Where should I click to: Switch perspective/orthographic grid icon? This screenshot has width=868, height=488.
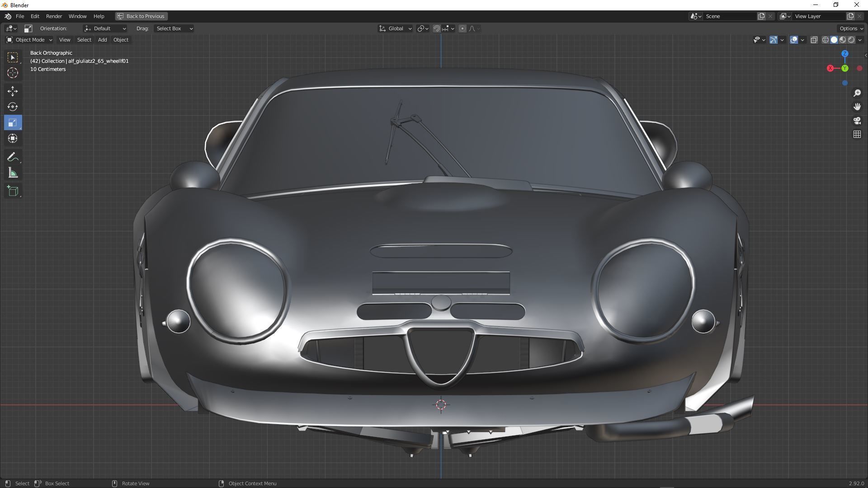[x=857, y=135]
